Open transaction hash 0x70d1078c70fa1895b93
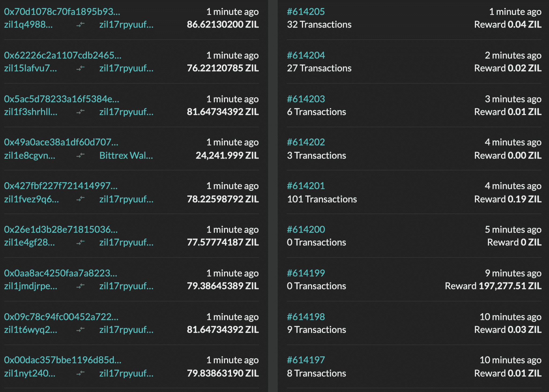This screenshot has width=549, height=392. point(62,12)
